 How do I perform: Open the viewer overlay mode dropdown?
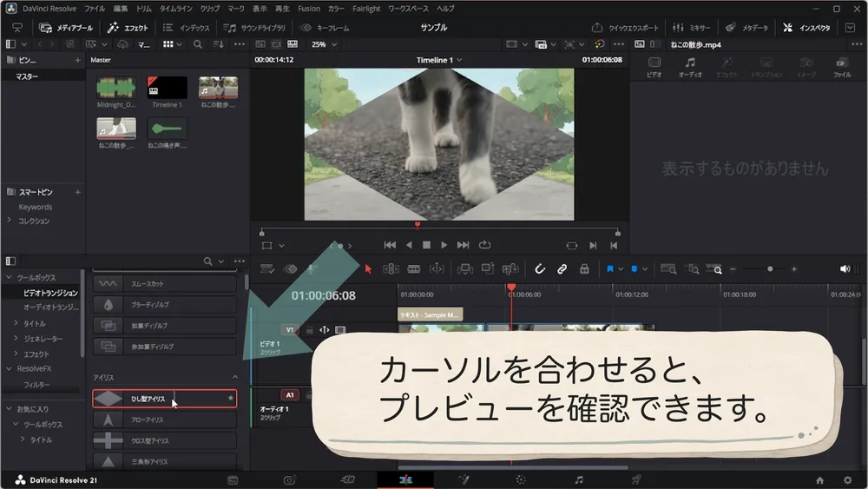click(281, 245)
